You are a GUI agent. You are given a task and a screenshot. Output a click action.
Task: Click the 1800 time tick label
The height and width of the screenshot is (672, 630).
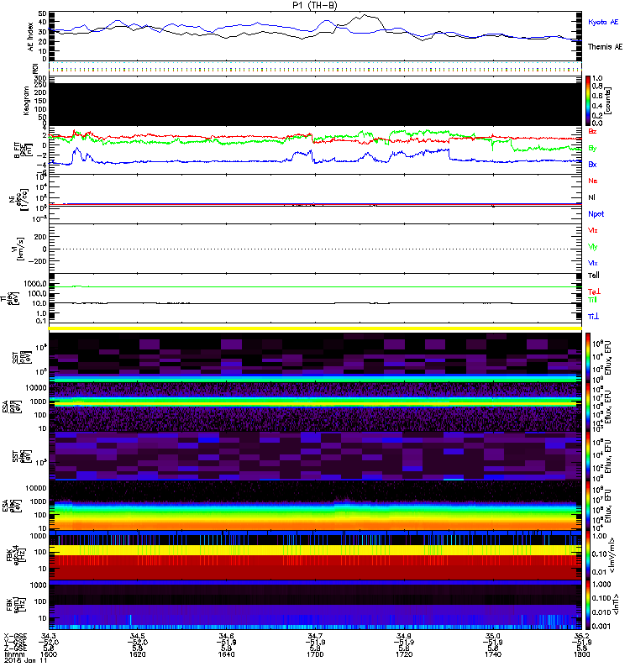tap(581, 654)
